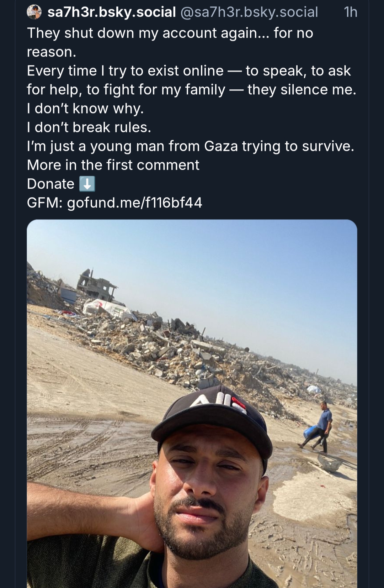Image resolution: width=384 pixels, height=588 pixels.
Task: Click the line "for help, to fight for my family"
Action: point(191,90)
